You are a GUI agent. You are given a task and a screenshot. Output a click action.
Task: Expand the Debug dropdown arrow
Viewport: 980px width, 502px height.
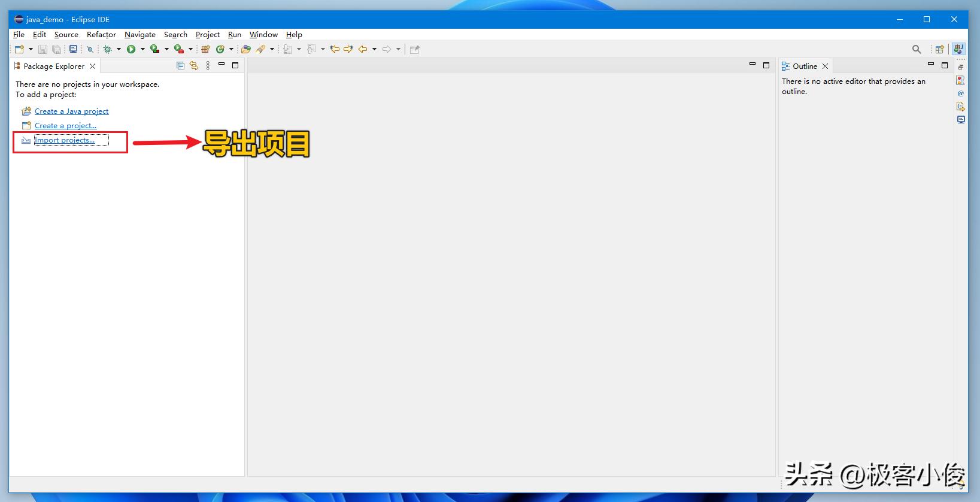(x=119, y=49)
